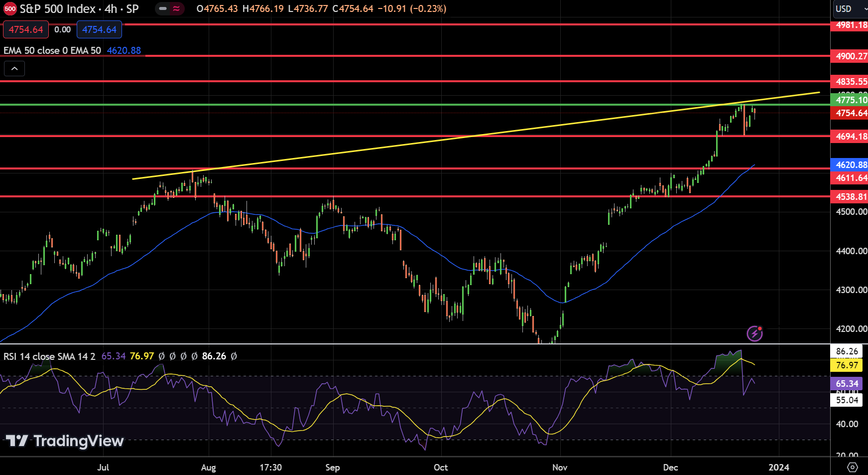This screenshot has height=475, width=868.
Task: Click the 2024 label on time axis
Action: click(x=779, y=467)
